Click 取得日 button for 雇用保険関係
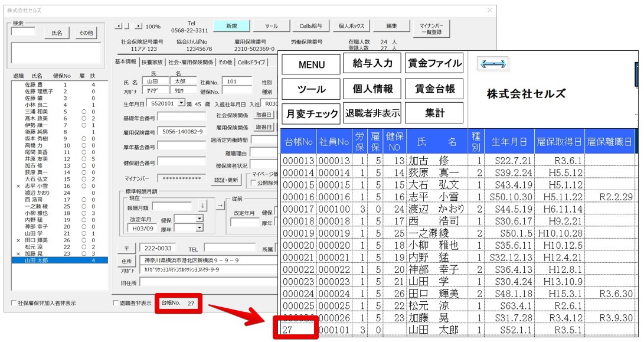This screenshot has height=342, width=644. click(264, 128)
